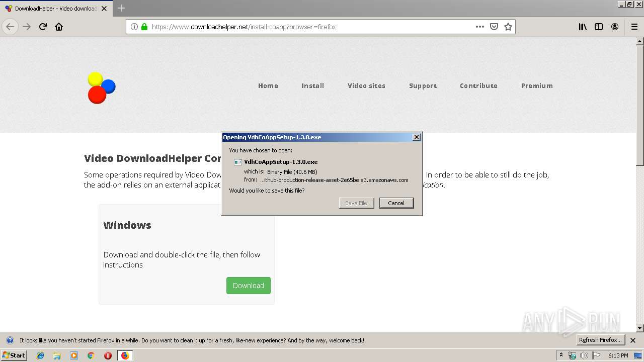Open Windows Explorer folder from taskbar
The width and height of the screenshot is (644, 362).
coord(57,355)
